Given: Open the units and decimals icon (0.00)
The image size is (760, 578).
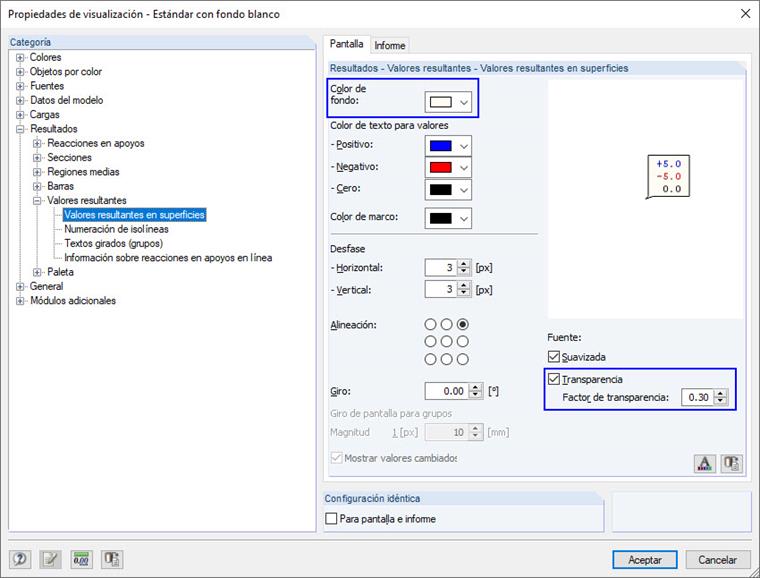Looking at the screenshot, I should coord(81,559).
